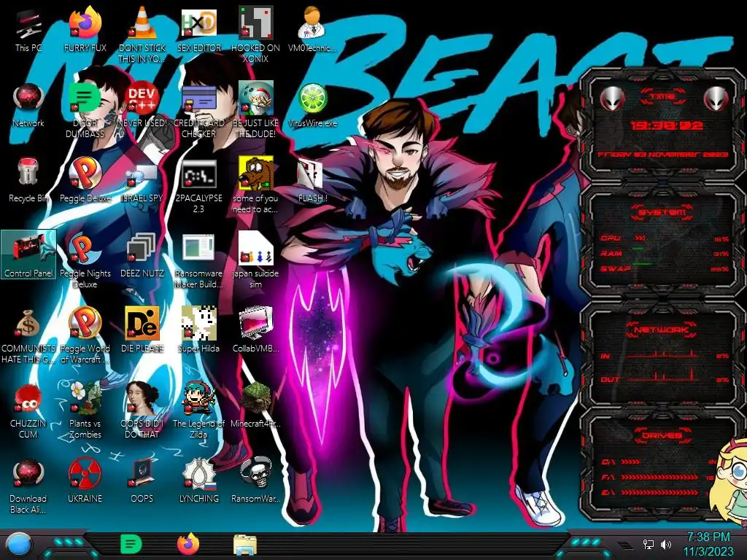Click the F:\ drive usage bar
Viewport: 747px width, 560px height.
tap(659, 477)
